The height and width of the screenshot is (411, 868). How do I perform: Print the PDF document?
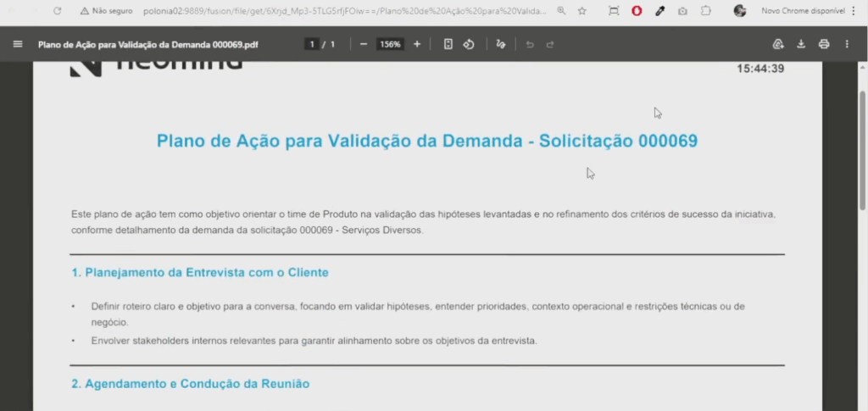click(823, 44)
